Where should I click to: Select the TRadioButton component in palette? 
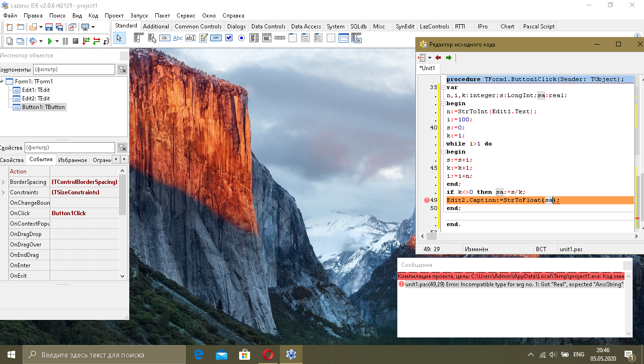tap(241, 38)
